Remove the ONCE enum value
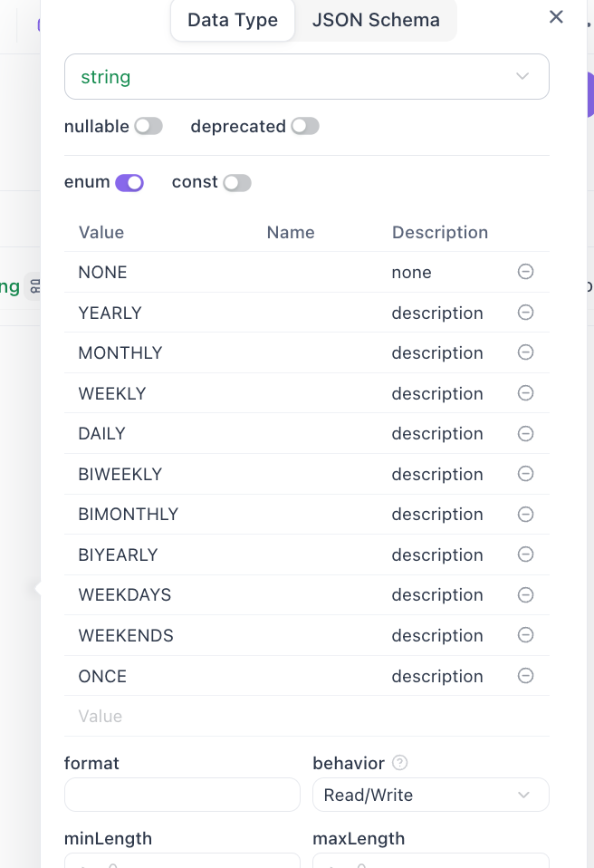The image size is (594, 868). tap(525, 676)
